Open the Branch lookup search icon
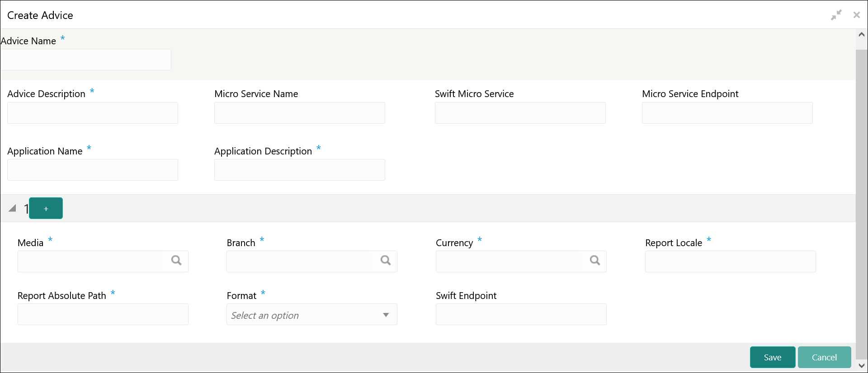868x373 pixels. coord(386,261)
